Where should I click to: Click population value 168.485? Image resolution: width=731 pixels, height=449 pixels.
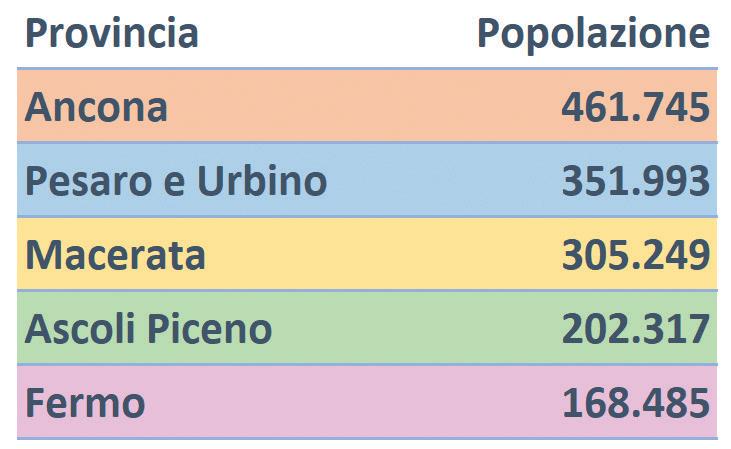pyautogui.click(x=634, y=402)
